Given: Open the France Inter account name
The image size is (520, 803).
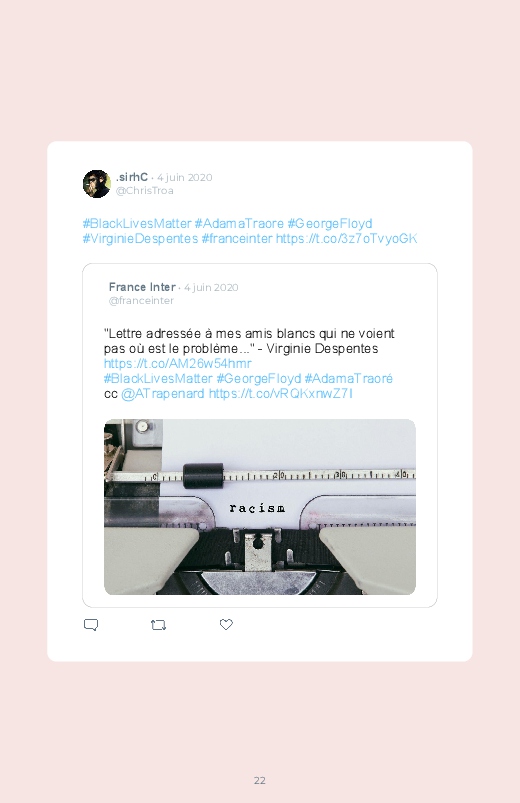Looking at the screenshot, I should click(x=142, y=287).
